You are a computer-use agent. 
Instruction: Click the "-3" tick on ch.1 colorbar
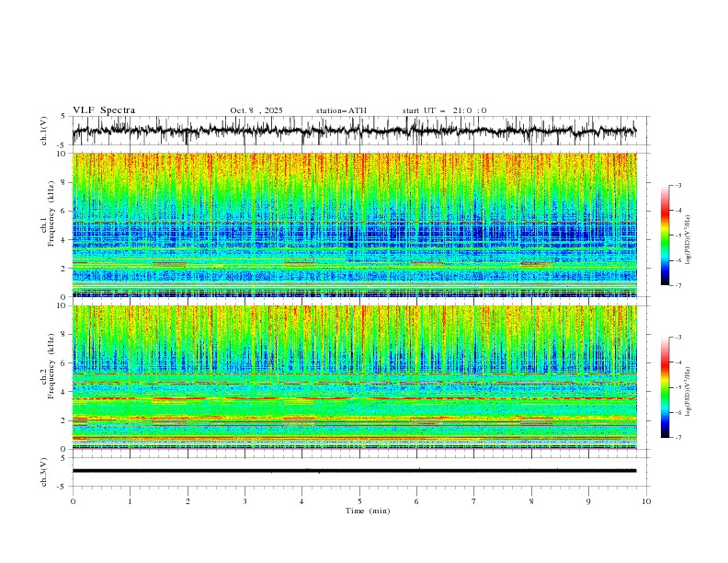click(678, 185)
